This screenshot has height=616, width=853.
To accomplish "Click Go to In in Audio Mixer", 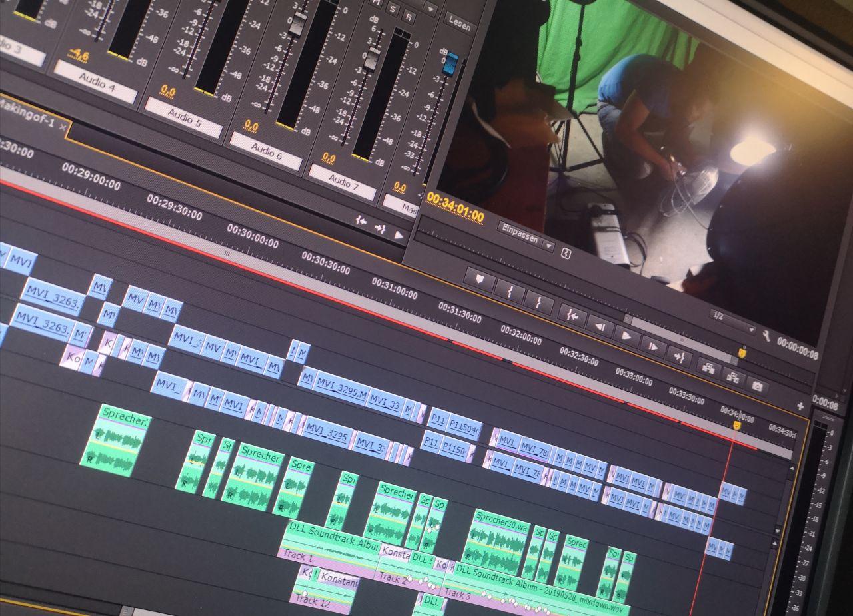I will (361, 220).
